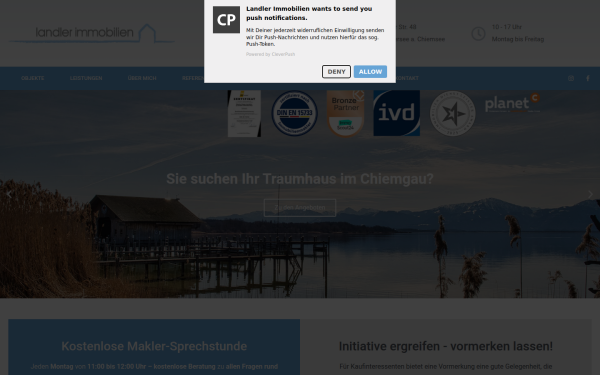
Task: Click the planet logo
Action: pyautogui.click(x=512, y=103)
